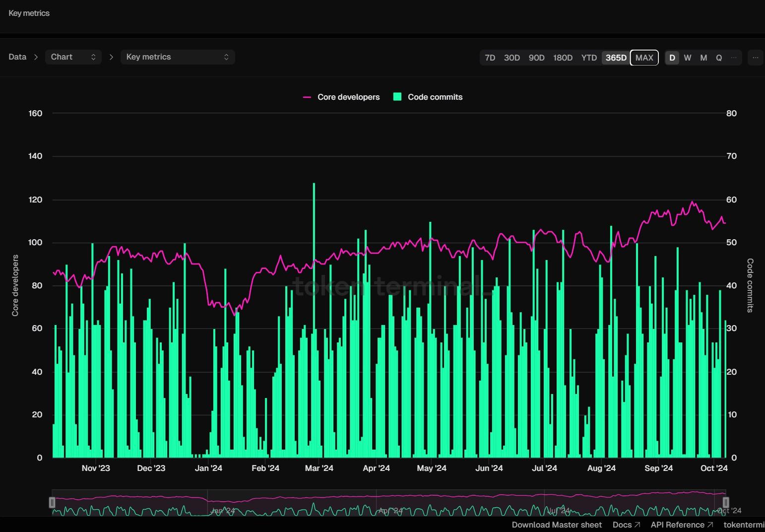The width and height of the screenshot is (765, 532).
Task: Toggle the Code commits legend series
Action: point(428,97)
